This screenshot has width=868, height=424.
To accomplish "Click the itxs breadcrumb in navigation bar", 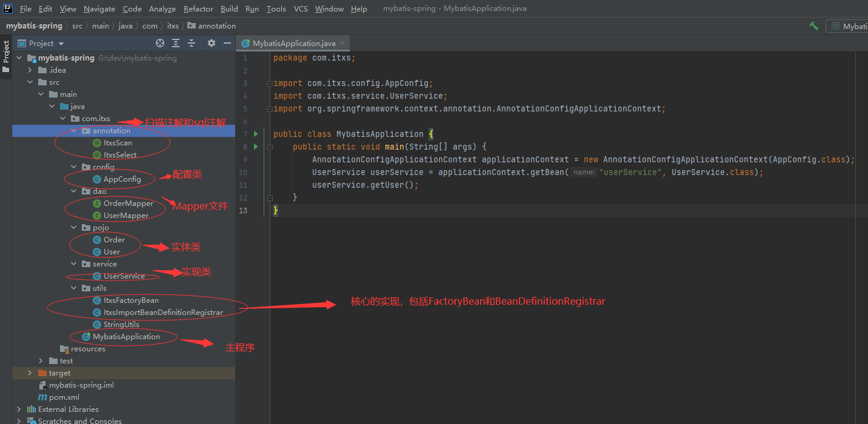I will [173, 26].
